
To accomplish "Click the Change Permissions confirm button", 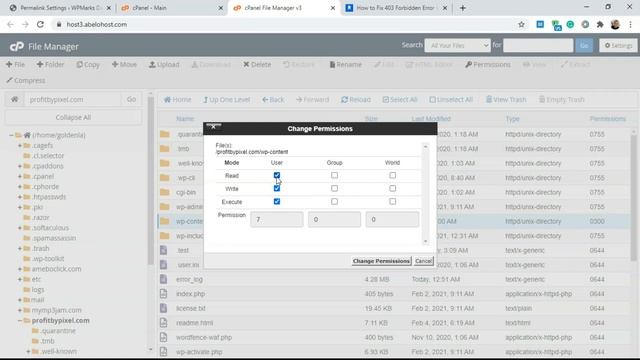I will 381,261.
